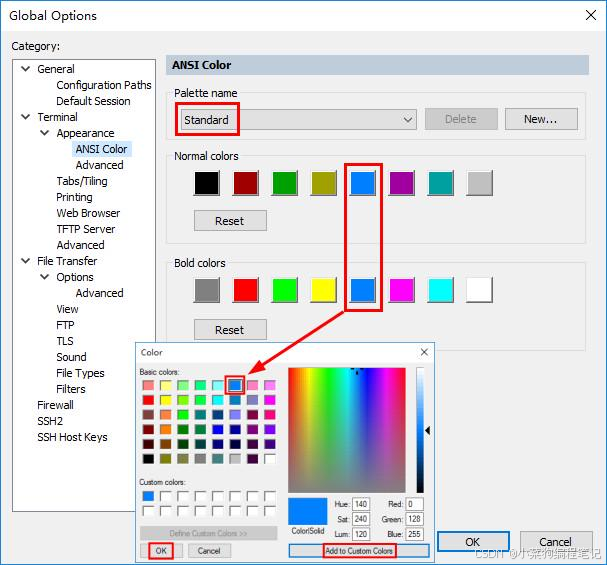This screenshot has height=565, width=607.
Task: Pick the gray Bold color swatch
Action: 207,290
